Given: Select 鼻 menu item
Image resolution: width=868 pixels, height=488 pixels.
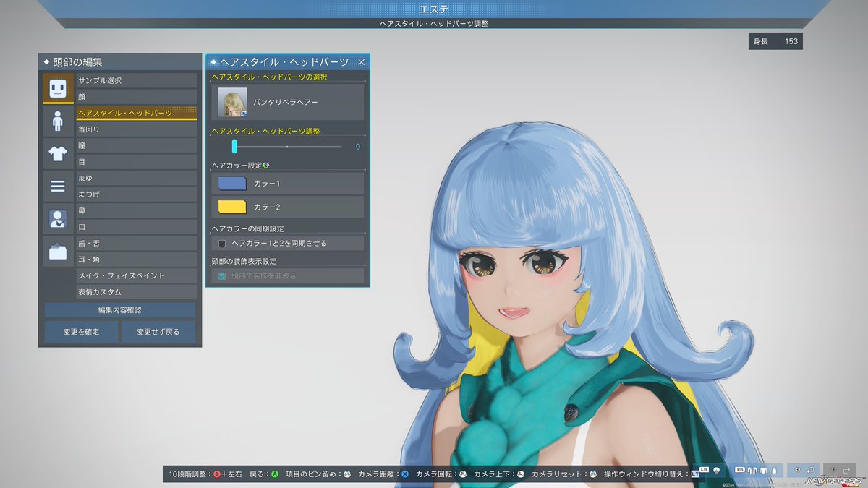Looking at the screenshot, I should pyautogui.click(x=137, y=210).
